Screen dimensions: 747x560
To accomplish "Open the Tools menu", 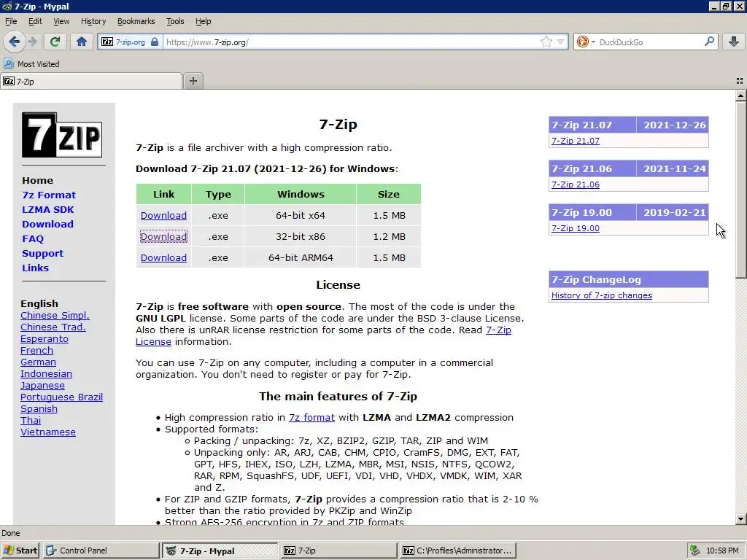I will click(175, 21).
